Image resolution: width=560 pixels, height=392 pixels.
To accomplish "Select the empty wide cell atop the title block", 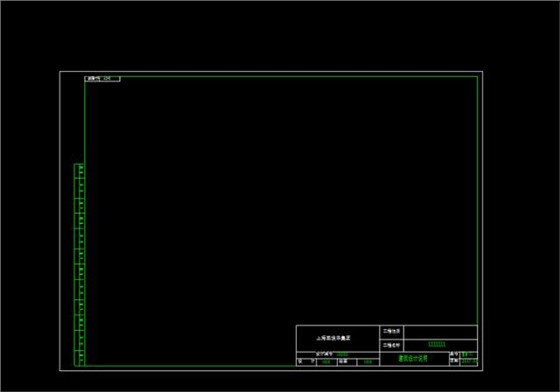I will (x=441, y=332).
